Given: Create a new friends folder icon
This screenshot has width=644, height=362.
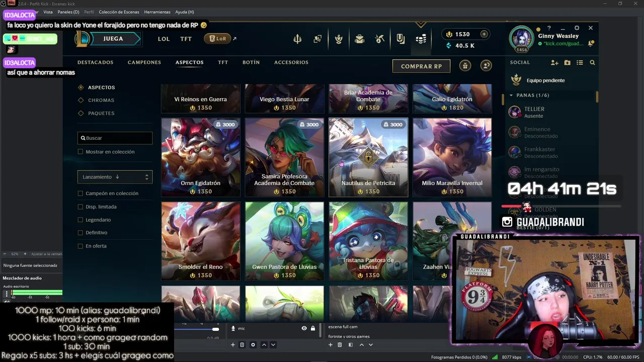Looking at the screenshot, I should [567, 62].
